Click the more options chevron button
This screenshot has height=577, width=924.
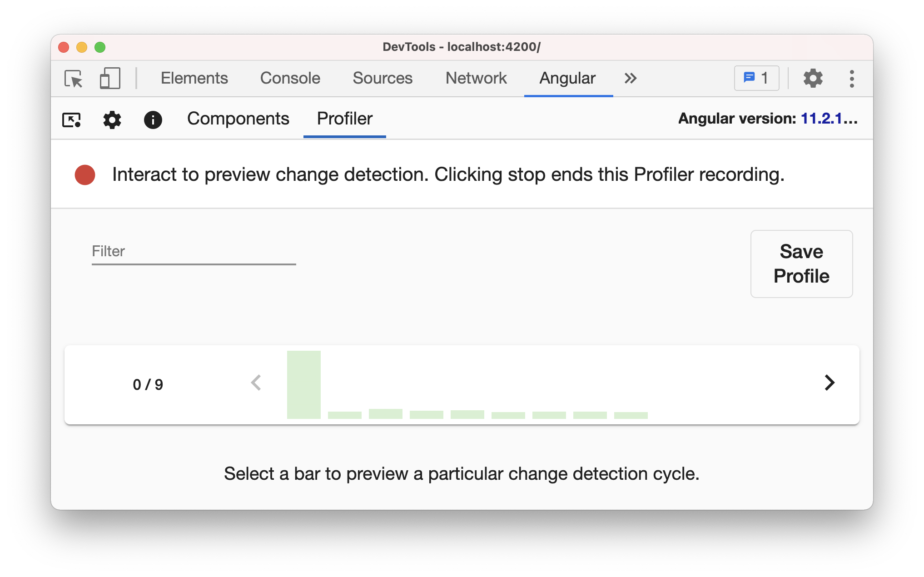pos(631,78)
